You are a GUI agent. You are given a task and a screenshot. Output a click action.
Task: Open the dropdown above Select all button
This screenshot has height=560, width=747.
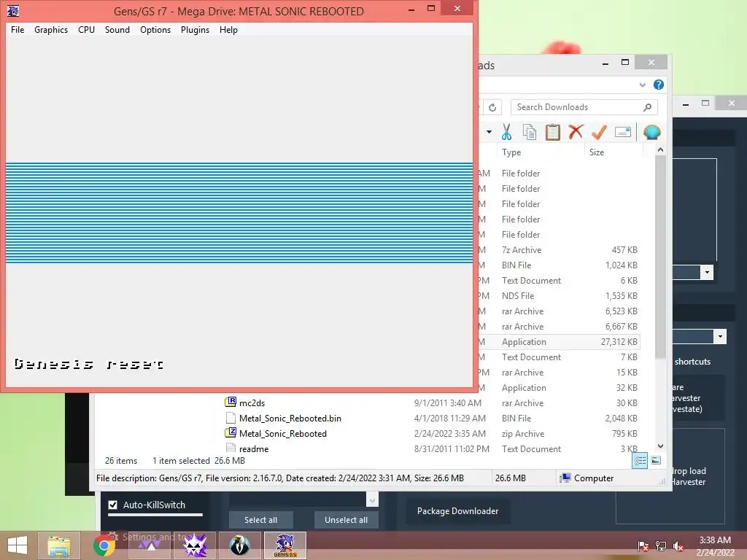(372, 499)
